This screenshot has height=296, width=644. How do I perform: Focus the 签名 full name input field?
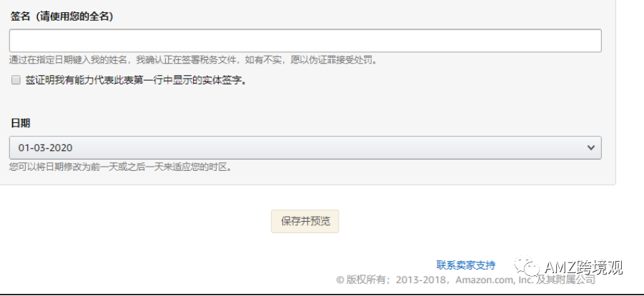pos(305,41)
